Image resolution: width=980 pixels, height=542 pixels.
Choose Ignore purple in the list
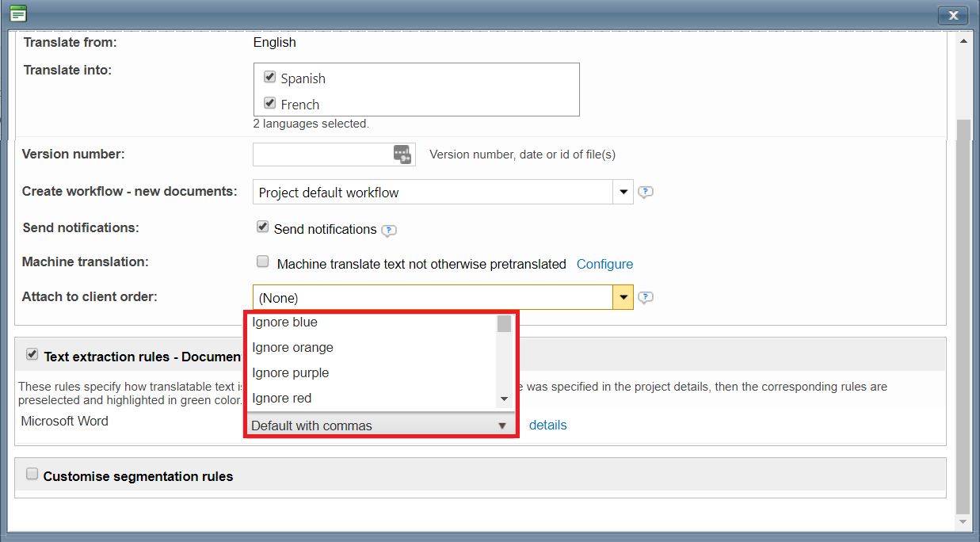pyautogui.click(x=290, y=373)
